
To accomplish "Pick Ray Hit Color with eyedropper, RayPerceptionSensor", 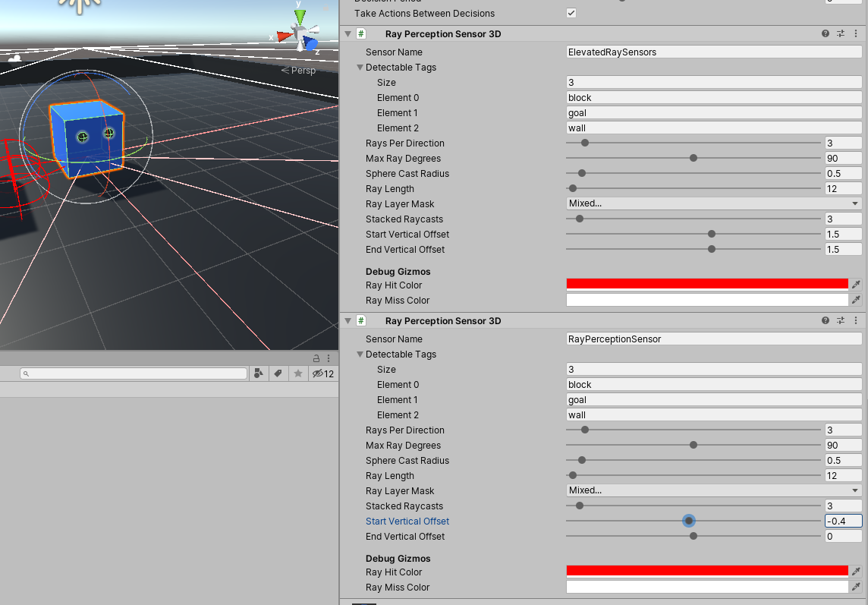I will [856, 572].
